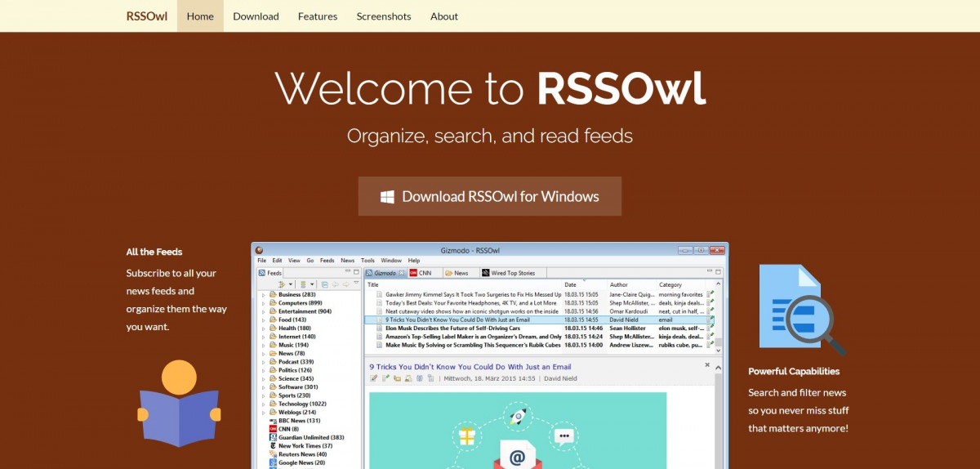Click the Technology folder icon

(273, 404)
